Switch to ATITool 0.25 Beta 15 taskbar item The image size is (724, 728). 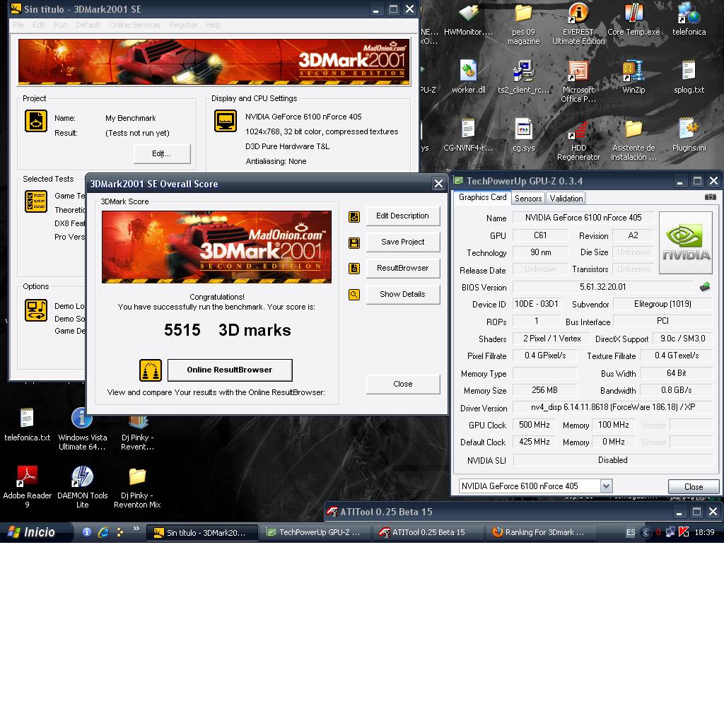coord(427,532)
